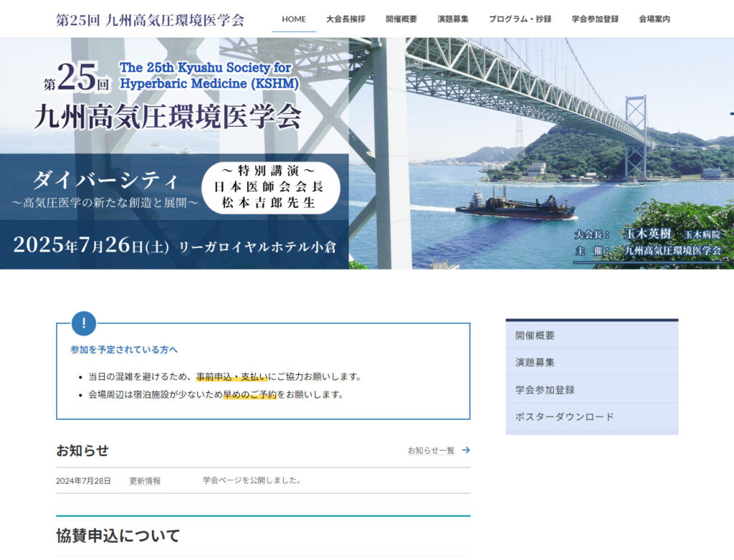This screenshot has height=560, width=734.
Task: Click the blue exclamation notice icon
Action: click(84, 323)
